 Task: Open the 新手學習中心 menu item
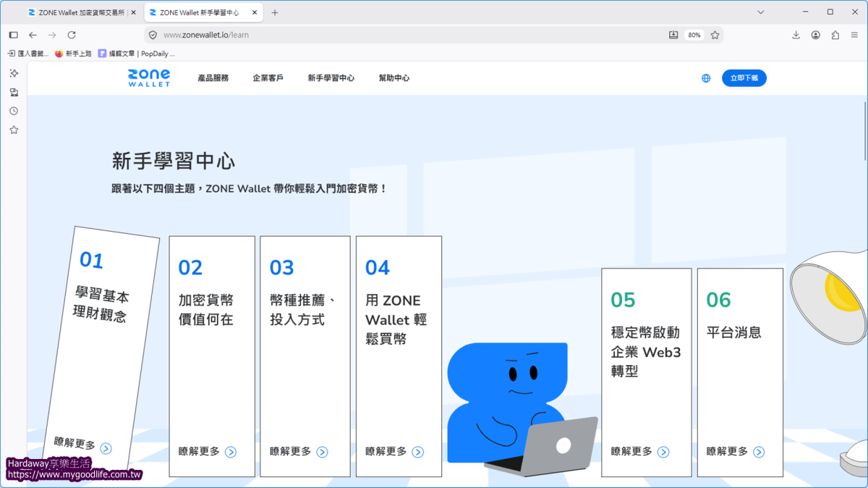pos(331,78)
